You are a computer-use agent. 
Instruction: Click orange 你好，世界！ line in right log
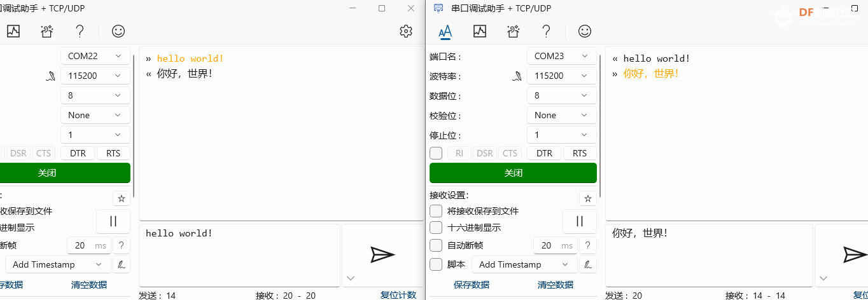click(x=651, y=74)
